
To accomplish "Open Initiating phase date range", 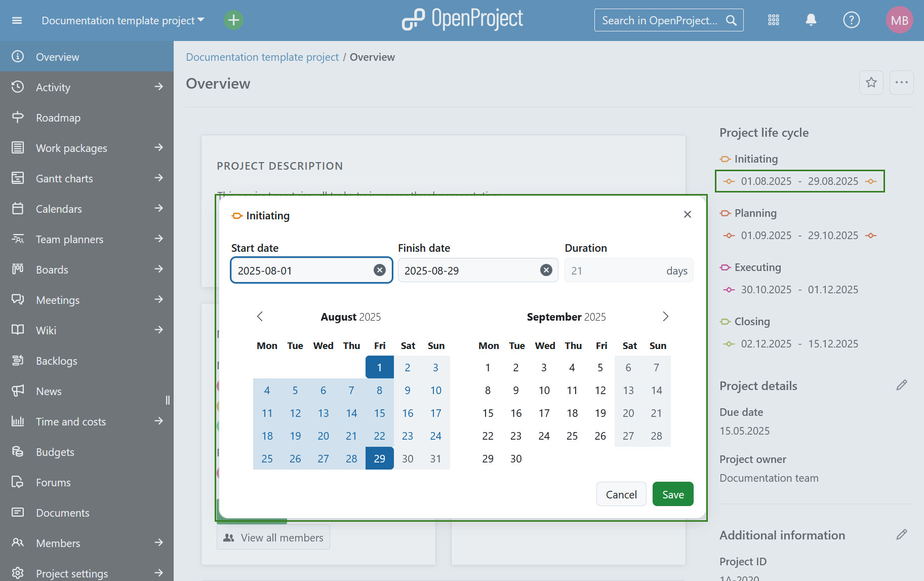I will point(799,181).
